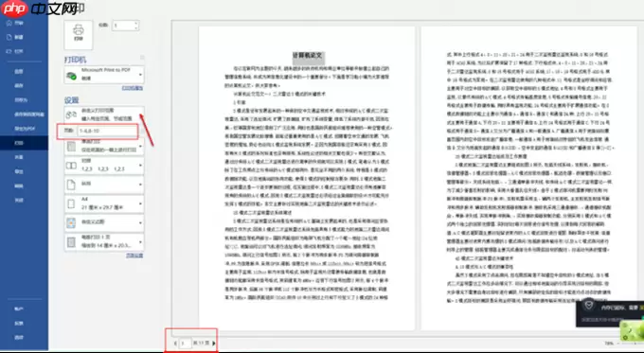
Task: Go to previous preview page arrow
Action: tap(175, 344)
